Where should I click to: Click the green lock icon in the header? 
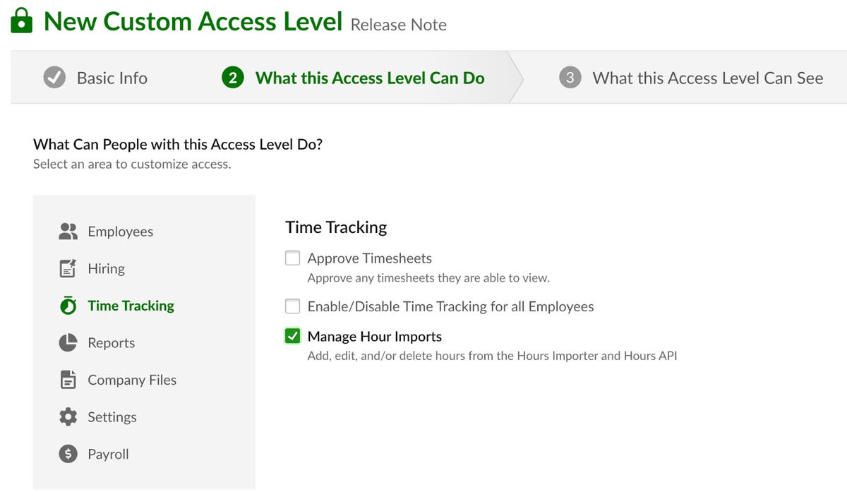click(20, 21)
